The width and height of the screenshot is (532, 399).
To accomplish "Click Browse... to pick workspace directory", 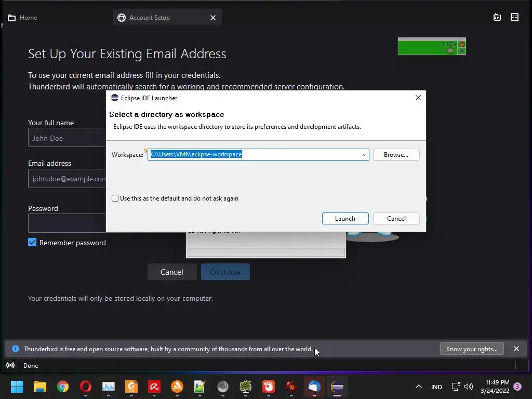I will [396, 155].
